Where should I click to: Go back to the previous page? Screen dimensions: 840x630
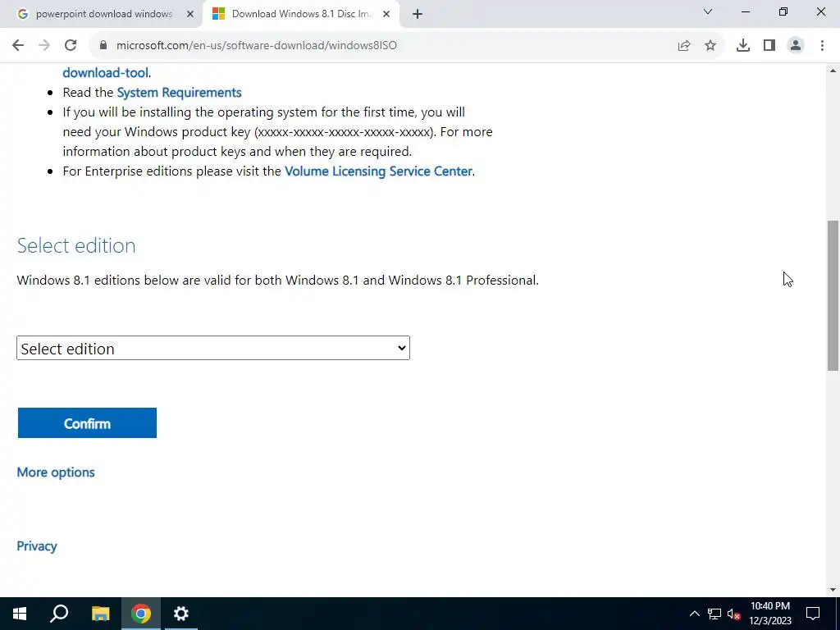pos(18,46)
